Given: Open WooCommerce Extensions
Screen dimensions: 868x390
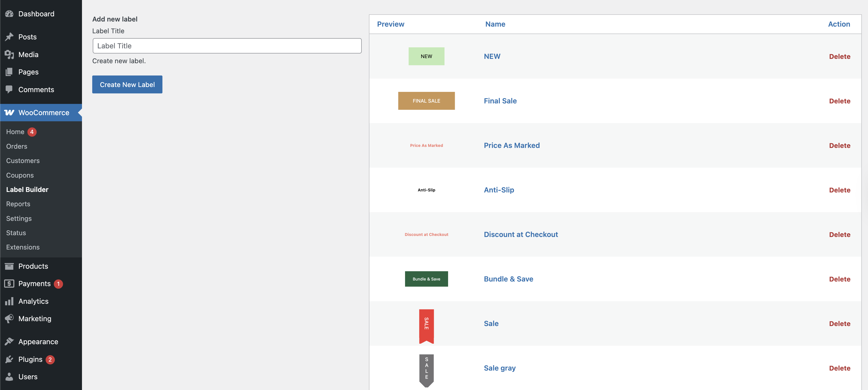Looking at the screenshot, I should [23, 247].
